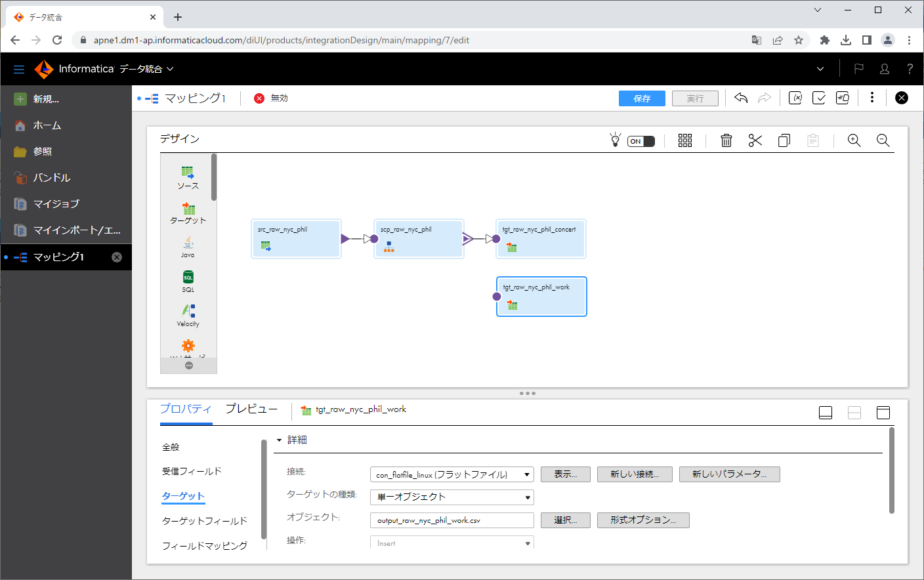Click the 保存 save button
The image size is (924, 580).
[641, 97]
